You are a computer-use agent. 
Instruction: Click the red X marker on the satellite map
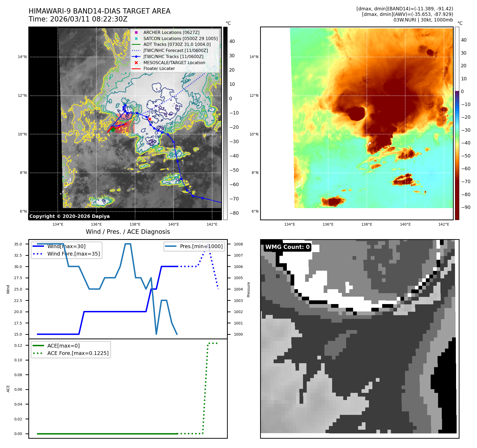coord(150,119)
